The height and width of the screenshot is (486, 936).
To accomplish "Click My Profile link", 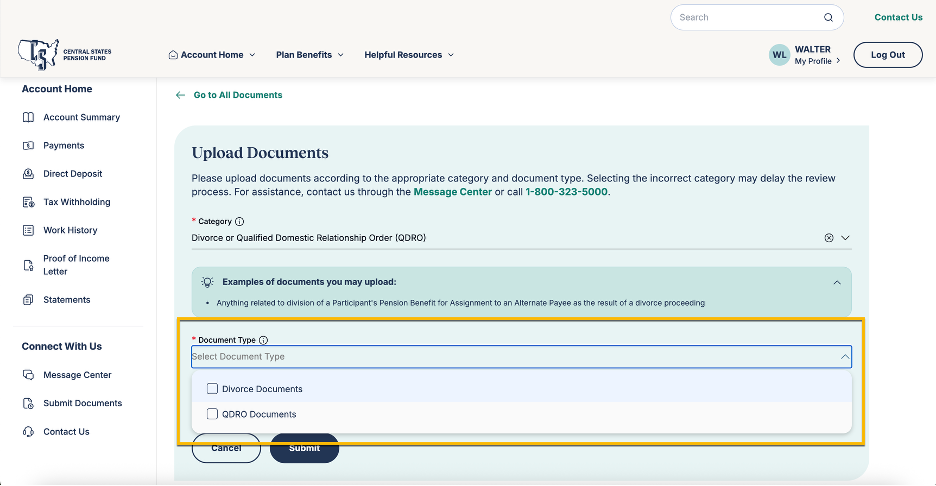I will click(813, 61).
